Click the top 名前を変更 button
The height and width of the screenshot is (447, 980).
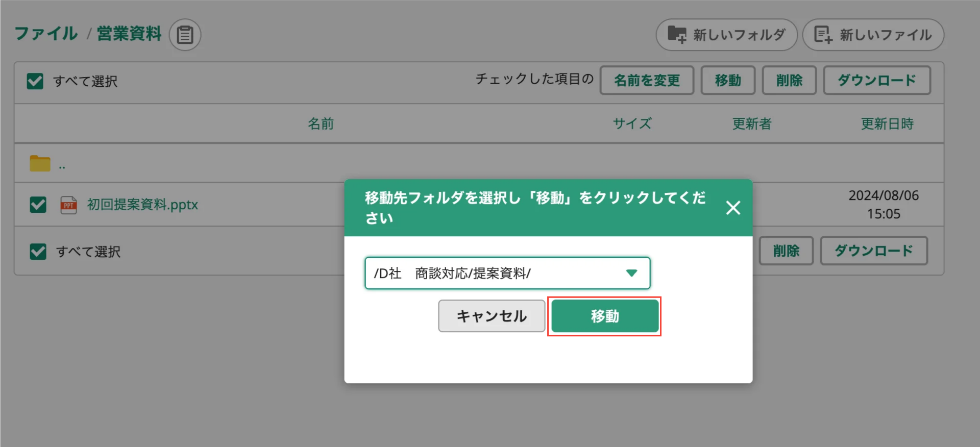click(x=647, y=80)
